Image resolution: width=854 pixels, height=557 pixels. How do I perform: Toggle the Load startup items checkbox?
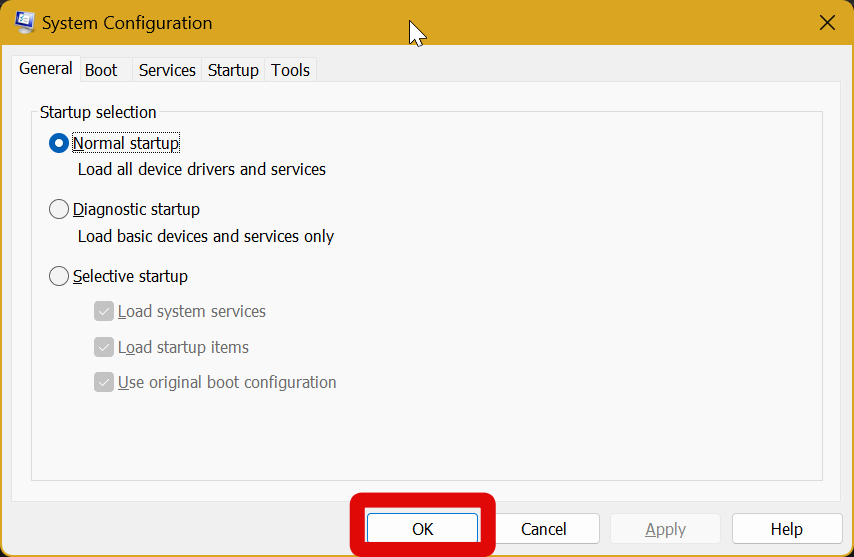[104, 348]
